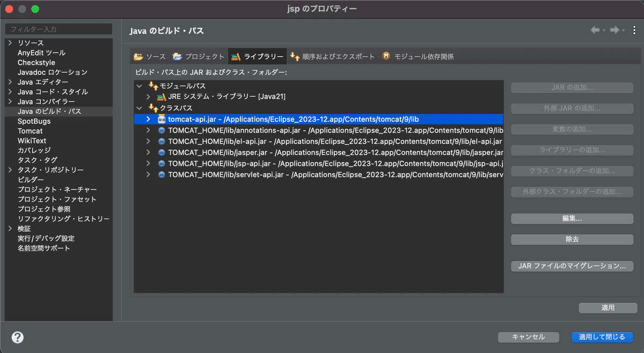Screen dimensions: 644x353
Task: Click the back navigation arrow icon
Action: click(x=595, y=30)
